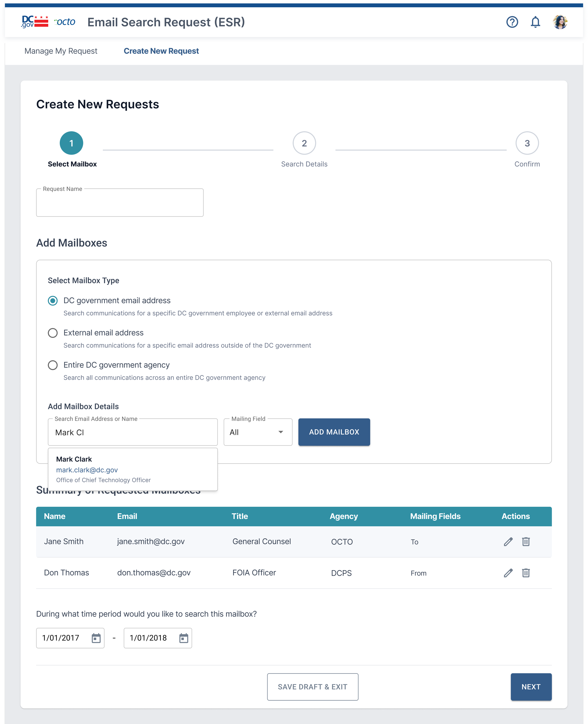Delete Jane Smith mailbox with trash icon
Screen dimensions: 588x724
[x=526, y=542]
